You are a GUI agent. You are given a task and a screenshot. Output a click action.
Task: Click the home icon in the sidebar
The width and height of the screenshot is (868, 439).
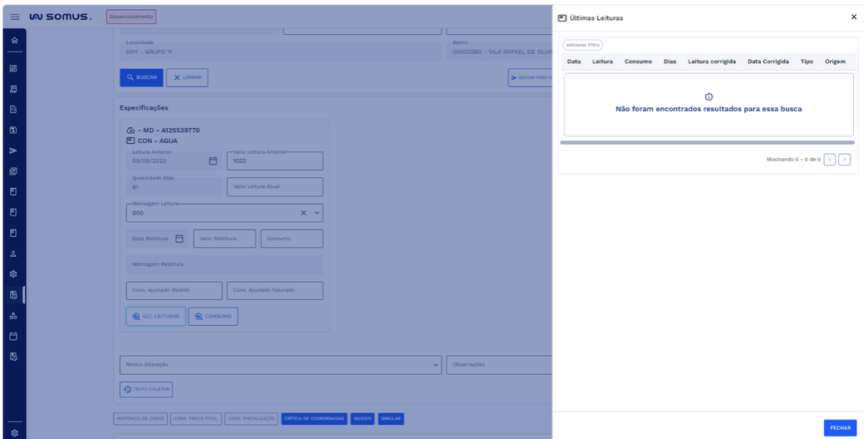(14, 40)
